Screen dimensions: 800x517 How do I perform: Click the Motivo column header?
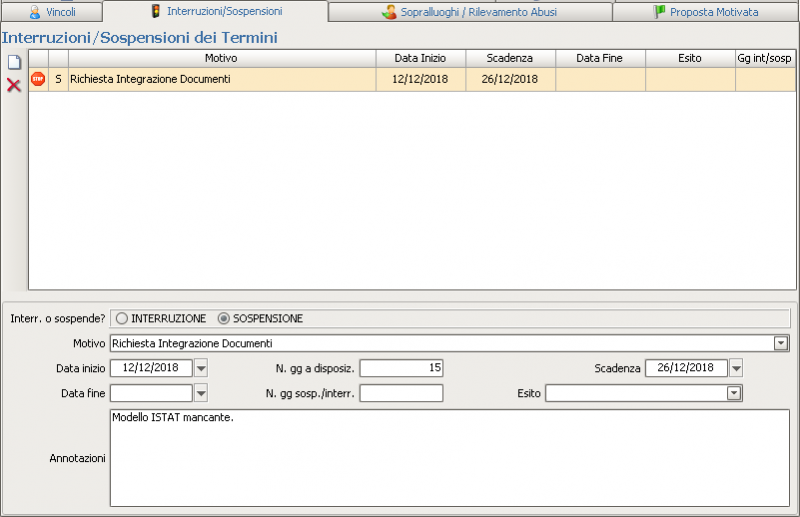pyautogui.click(x=221, y=58)
